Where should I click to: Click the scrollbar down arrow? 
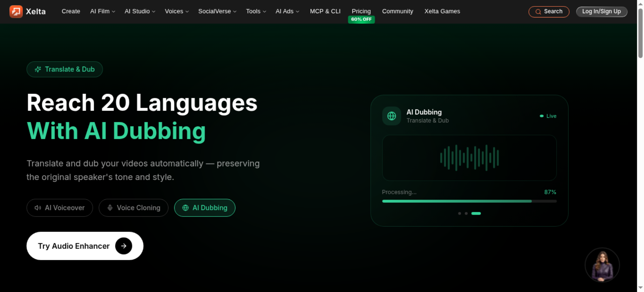(640, 287)
